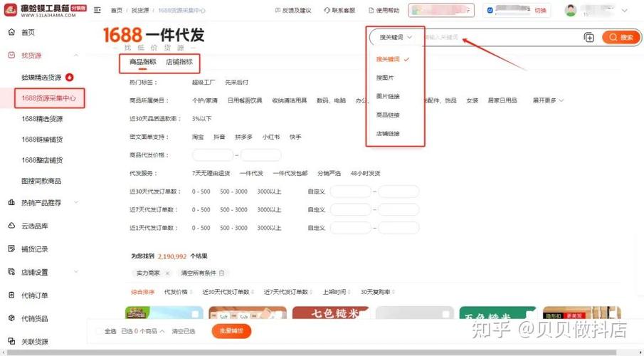The image size is (644, 356).
Task: Open 1688货源采集中心 in sidebar
Action: pyautogui.click(x=48, y=98)
